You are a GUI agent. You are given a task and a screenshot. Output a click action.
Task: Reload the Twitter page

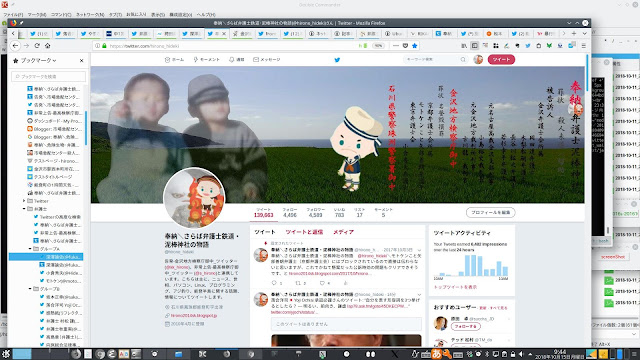[37, 46]
